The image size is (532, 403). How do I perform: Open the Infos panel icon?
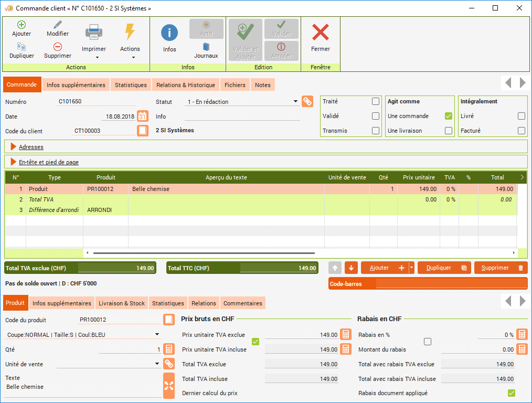point(169,33)
